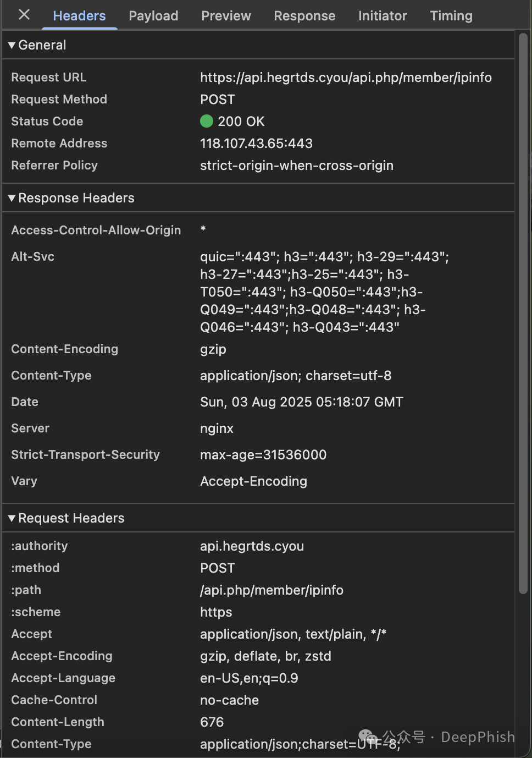Viewport: 532px width, 758px height.
Task: Open the Preview tab
Action: point(226,16)
